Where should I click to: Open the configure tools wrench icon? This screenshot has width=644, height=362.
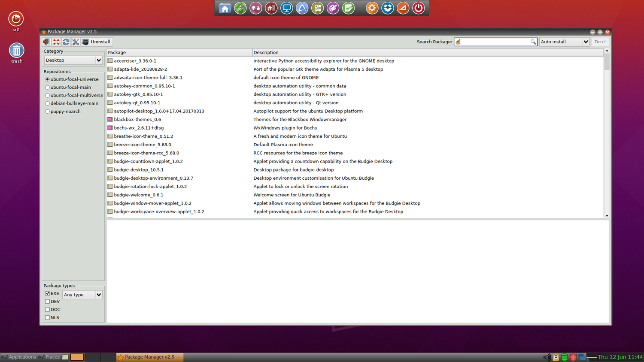[x=76, y=42]
